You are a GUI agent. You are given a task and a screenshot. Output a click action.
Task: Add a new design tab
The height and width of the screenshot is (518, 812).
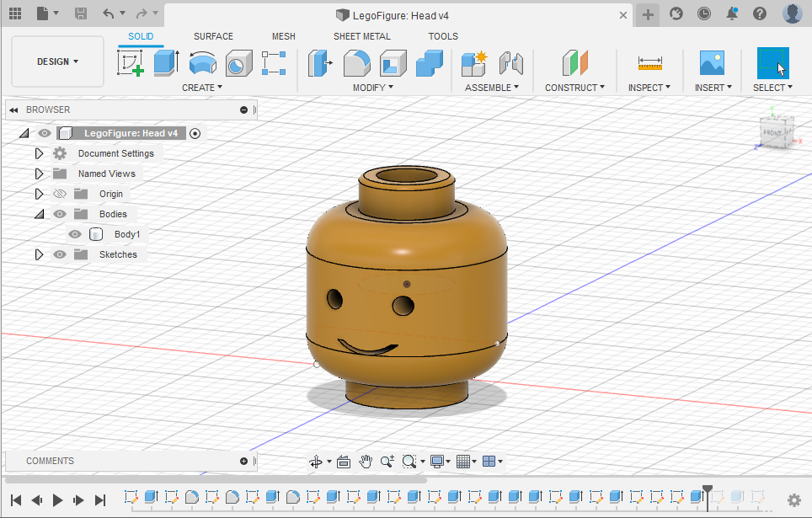pyautogui.click(x=648, y=14)
